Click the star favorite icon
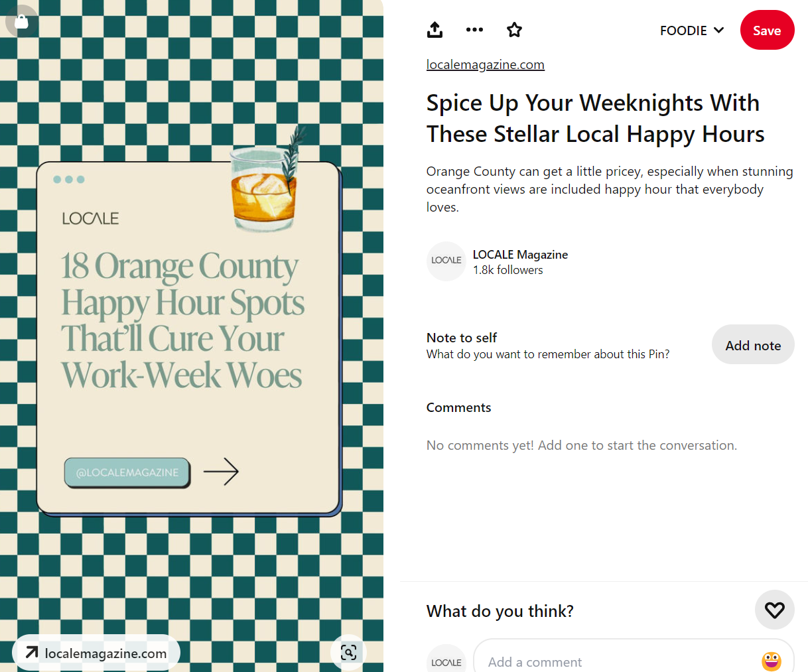 pos(514,30)
